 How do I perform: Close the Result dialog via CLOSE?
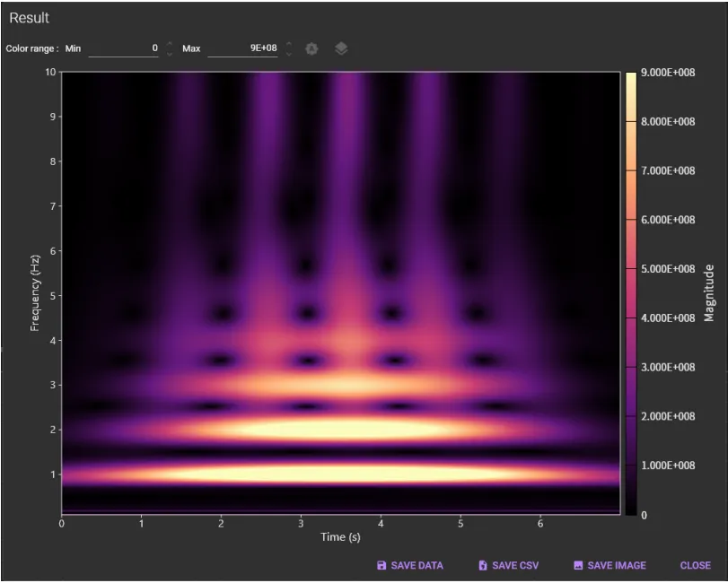(x=695, y=566)
